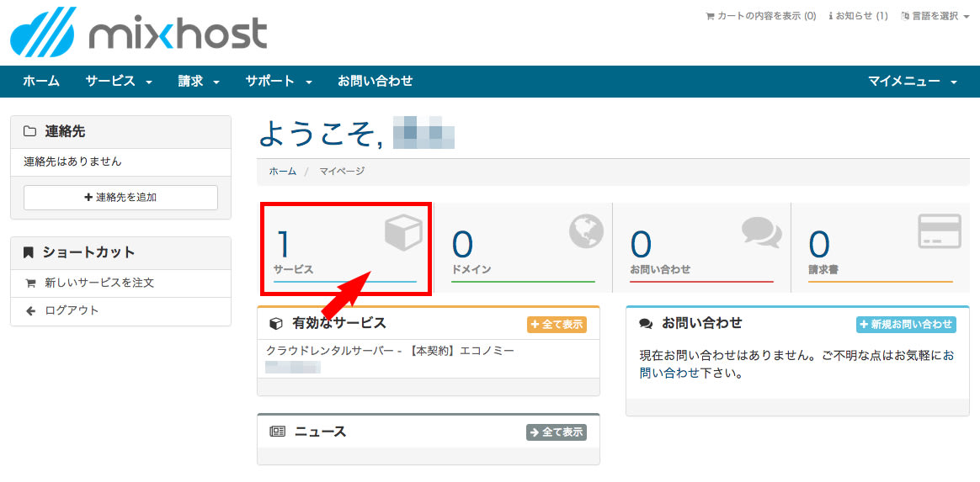Expand the サービス navigation menu

pos(120,81)
